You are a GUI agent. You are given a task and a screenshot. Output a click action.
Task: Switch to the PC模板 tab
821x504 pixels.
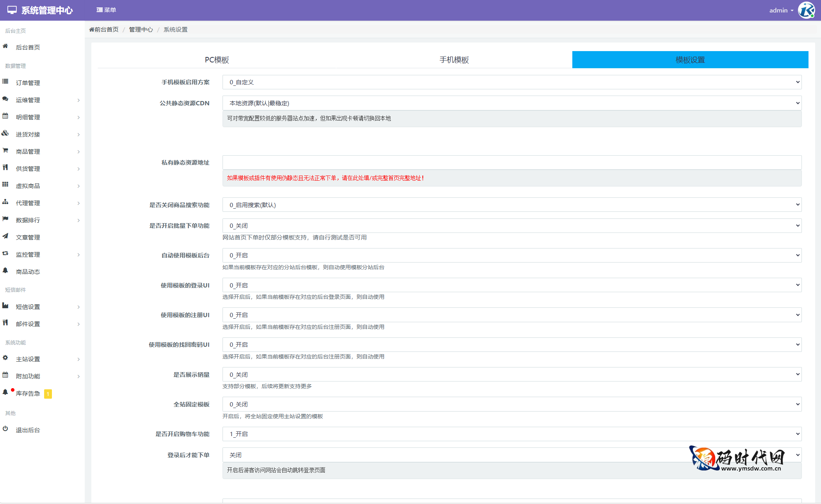217,60
